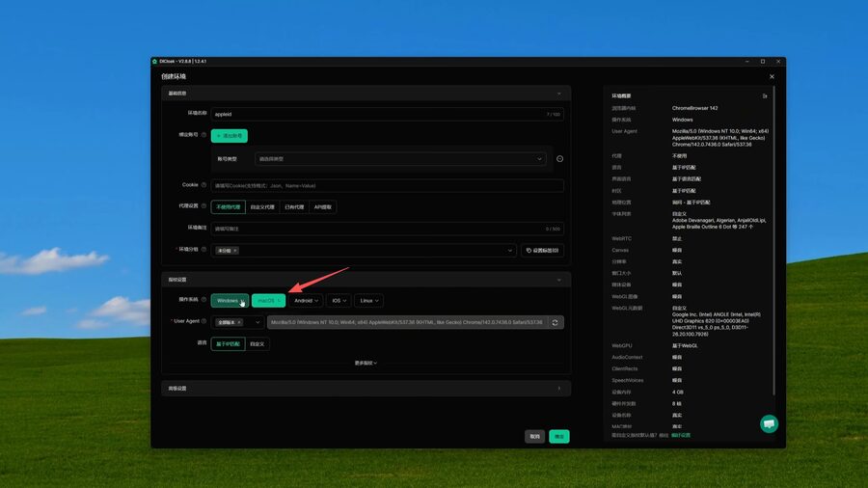This screenshot has height=488, width=868.
Task: Expand the more fingerprints section
Action: tap(366, 363)
